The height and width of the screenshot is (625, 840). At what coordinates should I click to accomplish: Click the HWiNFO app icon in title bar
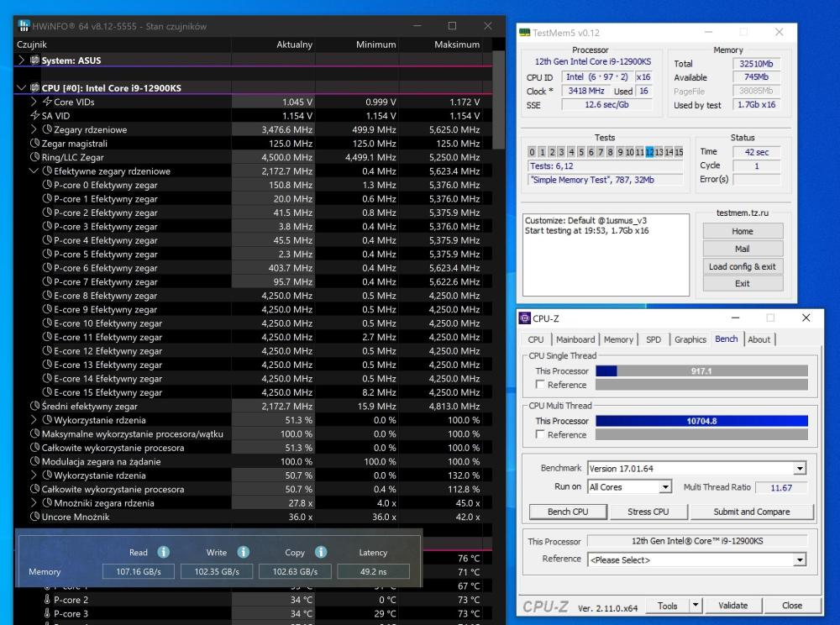click(x=24, y=26)
